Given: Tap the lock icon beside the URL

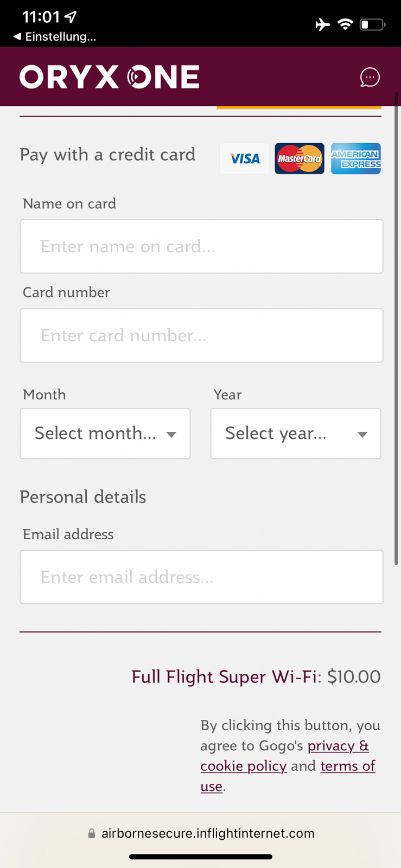Looking at the screenshot, I should point(92,834).
